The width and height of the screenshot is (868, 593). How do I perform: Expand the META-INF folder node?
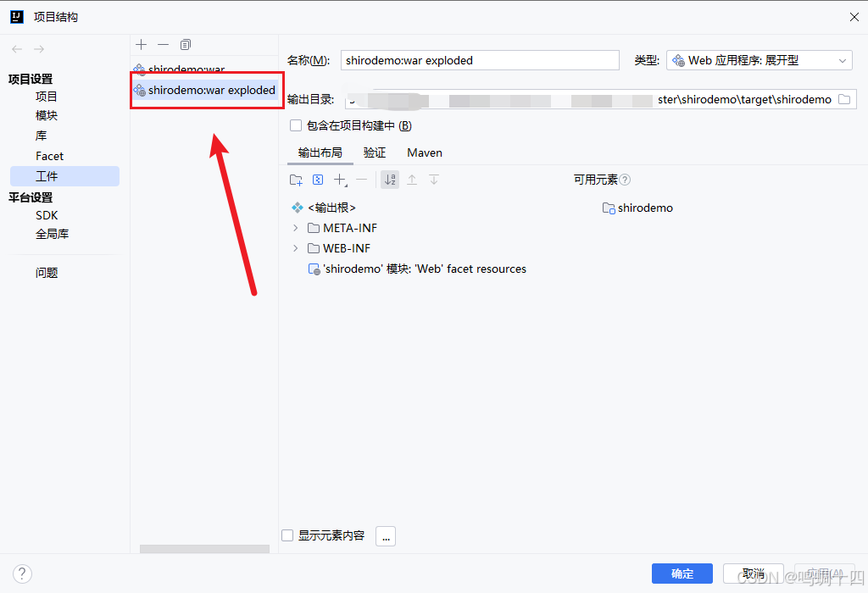[294, 227]
